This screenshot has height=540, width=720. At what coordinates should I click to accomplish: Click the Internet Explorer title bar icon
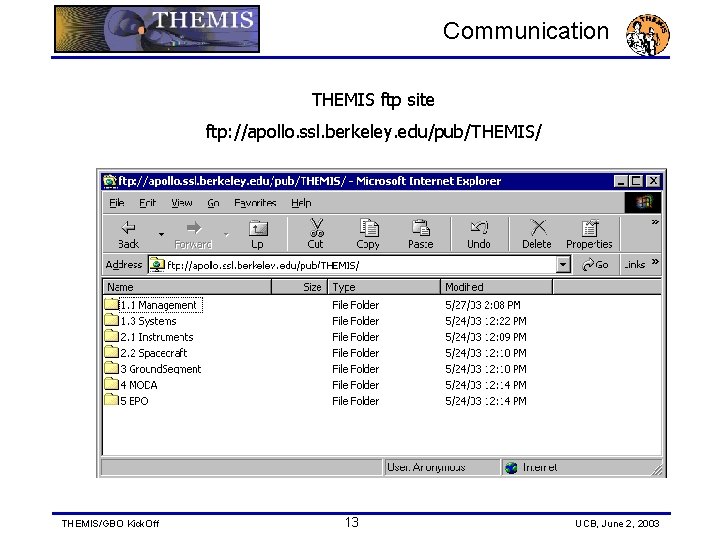109,181
